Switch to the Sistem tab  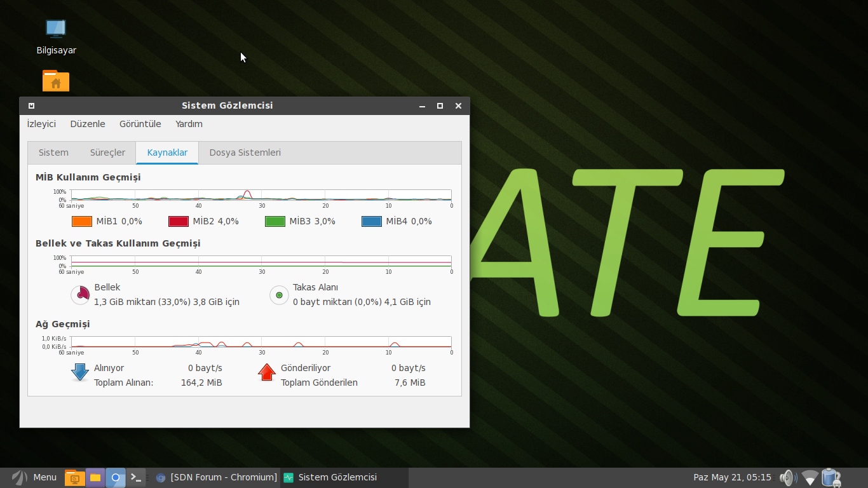(x=53, y=152)
